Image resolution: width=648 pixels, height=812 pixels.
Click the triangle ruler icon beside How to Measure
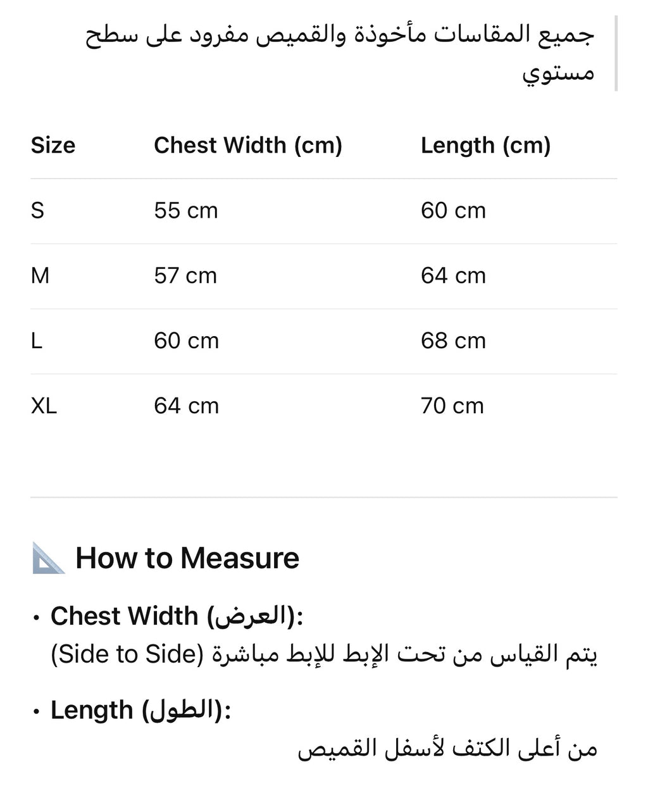[49, 558]
